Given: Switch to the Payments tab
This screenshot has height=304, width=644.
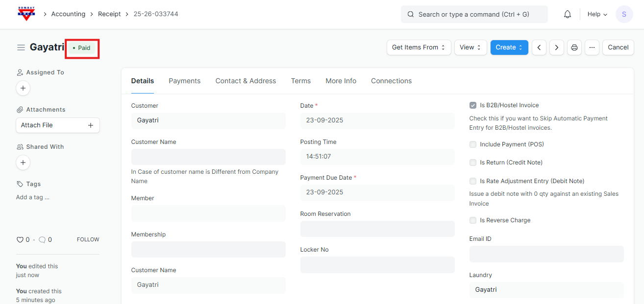Looking at the screenshot, I should coord(184,81).
